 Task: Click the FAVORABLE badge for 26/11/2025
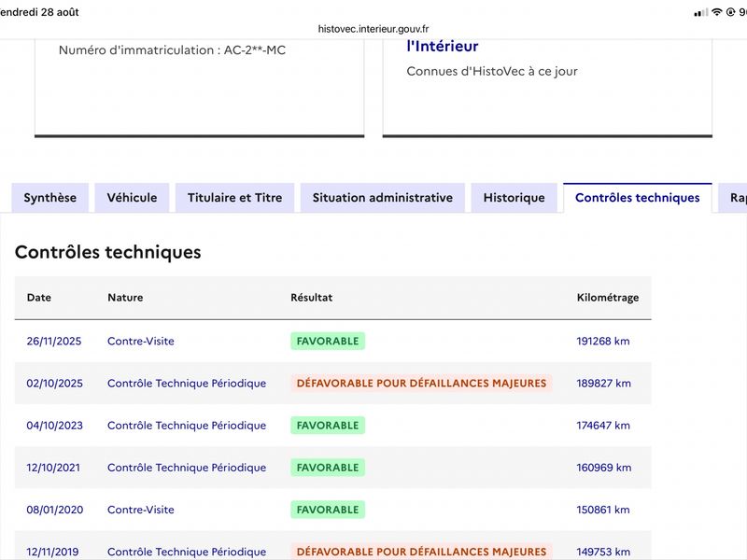(328, 341)
